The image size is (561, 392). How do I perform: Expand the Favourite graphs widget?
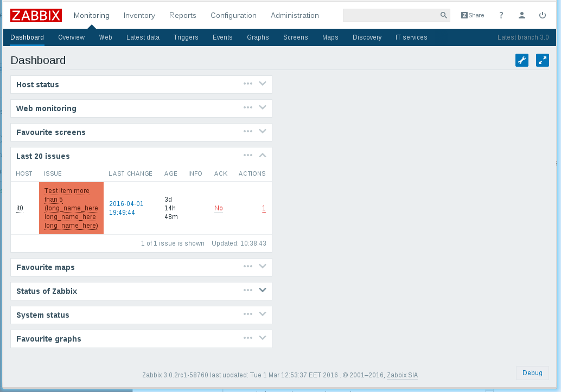(x=263, y=338)
